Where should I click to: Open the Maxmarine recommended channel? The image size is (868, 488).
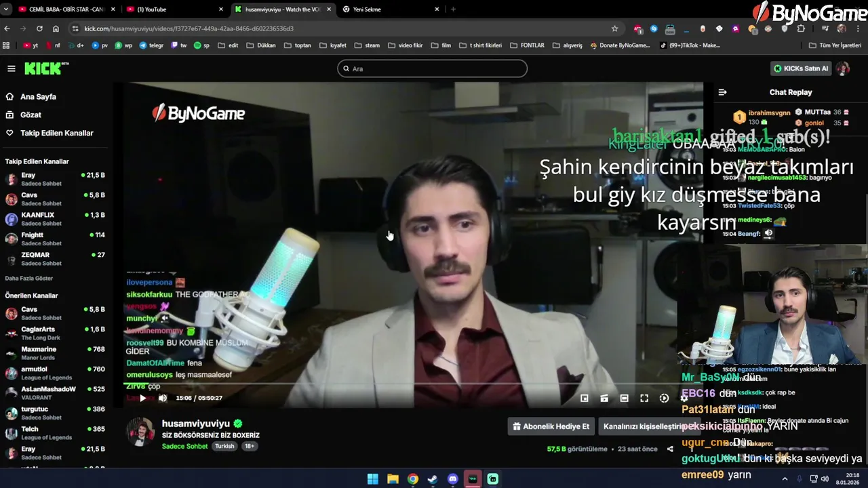54,353
